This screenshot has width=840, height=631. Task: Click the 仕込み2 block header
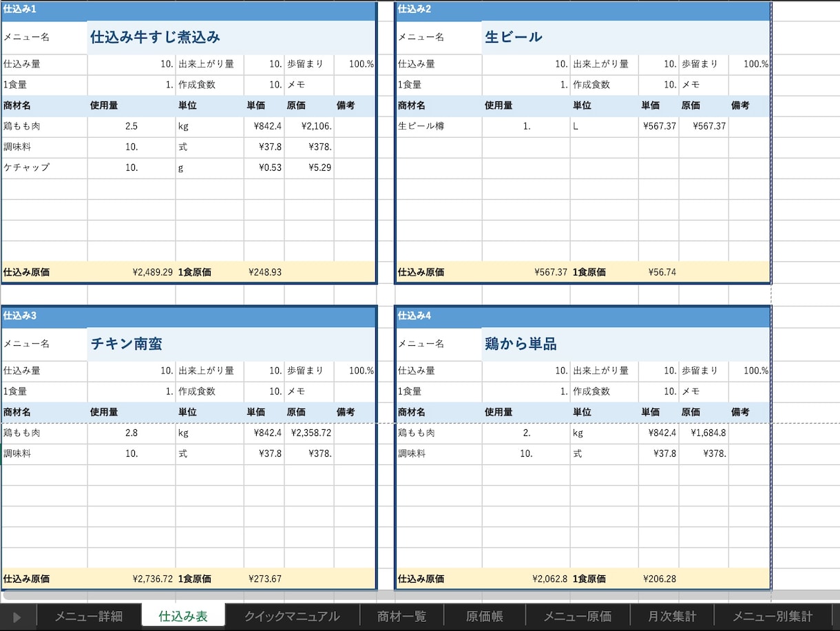pyautogui.click(x=582, y=10)
